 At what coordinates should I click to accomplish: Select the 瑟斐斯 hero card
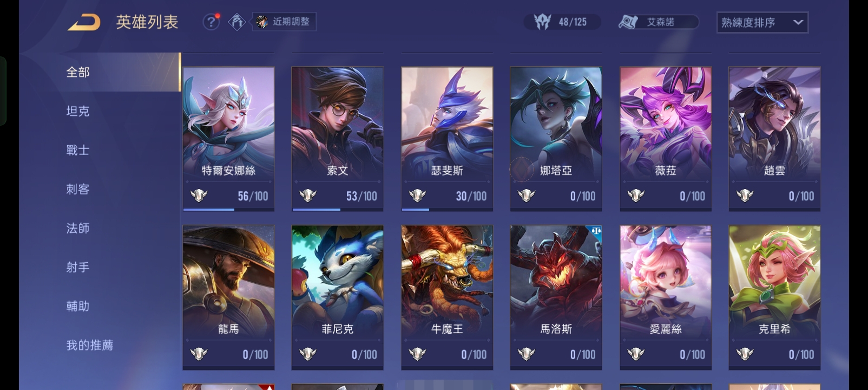pos(447,139)
